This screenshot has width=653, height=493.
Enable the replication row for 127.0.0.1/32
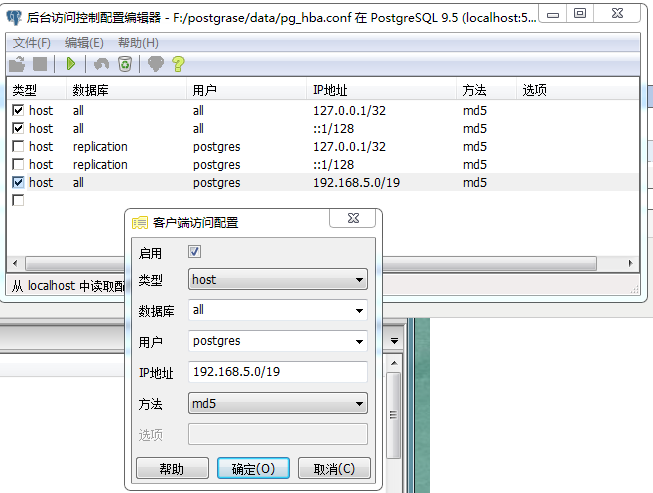click(19, 147)
